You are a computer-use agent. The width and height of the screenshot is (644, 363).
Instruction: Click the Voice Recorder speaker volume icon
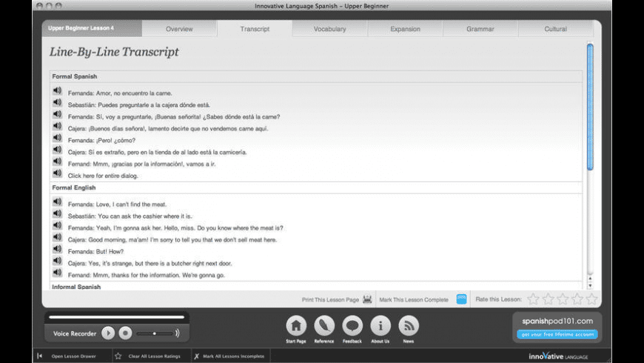[x=178, y=333]
